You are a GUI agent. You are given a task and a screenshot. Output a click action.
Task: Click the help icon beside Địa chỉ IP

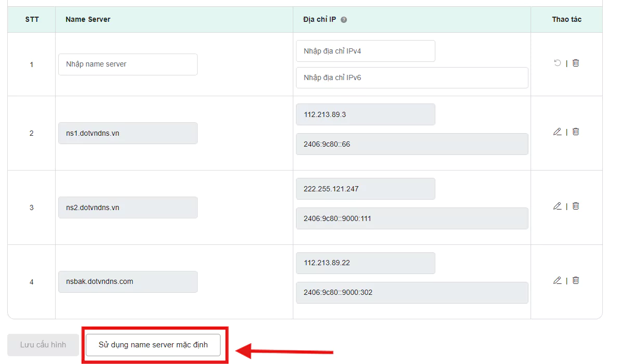(x=344, y=20)
